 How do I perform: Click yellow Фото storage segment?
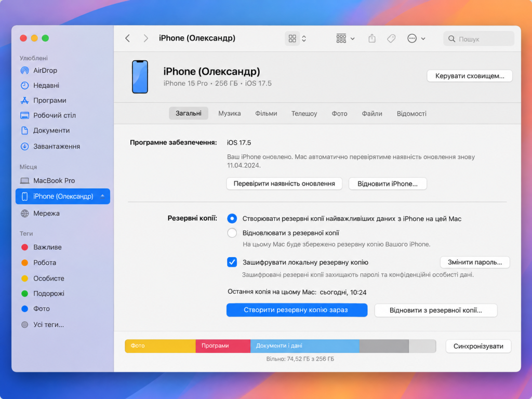[x=160, y=346]
